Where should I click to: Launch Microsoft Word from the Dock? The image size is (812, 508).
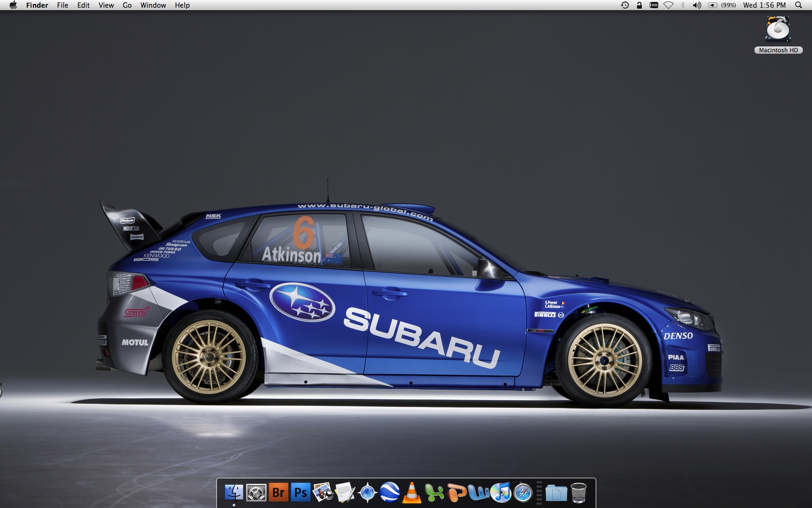pyautogui.click(x=478, y=493)
